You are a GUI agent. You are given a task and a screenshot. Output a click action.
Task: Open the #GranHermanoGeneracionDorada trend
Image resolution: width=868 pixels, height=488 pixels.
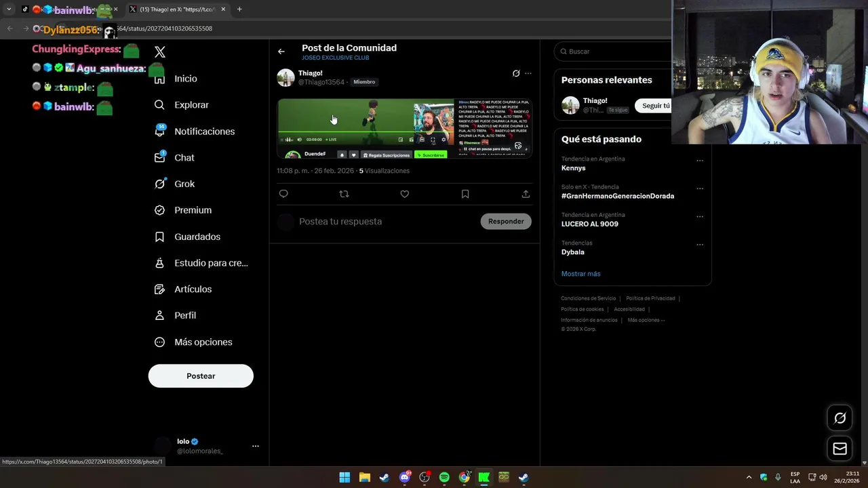[x=618, y=196]
